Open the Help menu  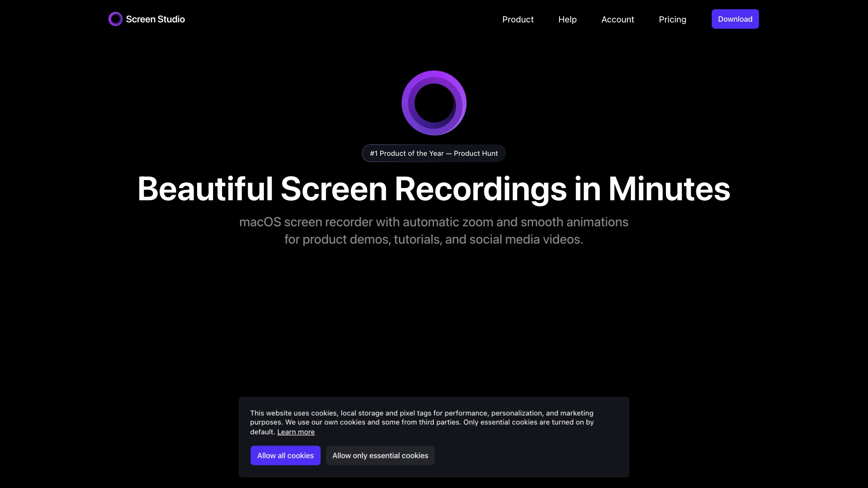tap(567, 20)
